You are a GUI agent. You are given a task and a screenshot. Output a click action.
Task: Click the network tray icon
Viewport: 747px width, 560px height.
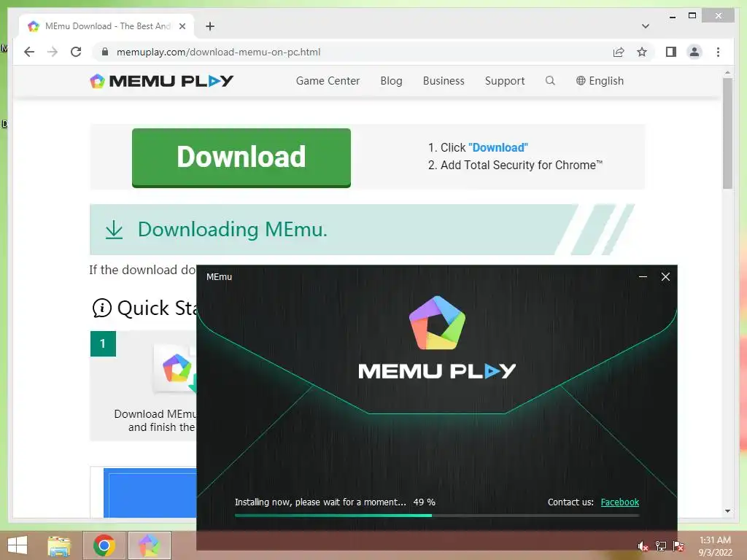click(x=660, y=546)
